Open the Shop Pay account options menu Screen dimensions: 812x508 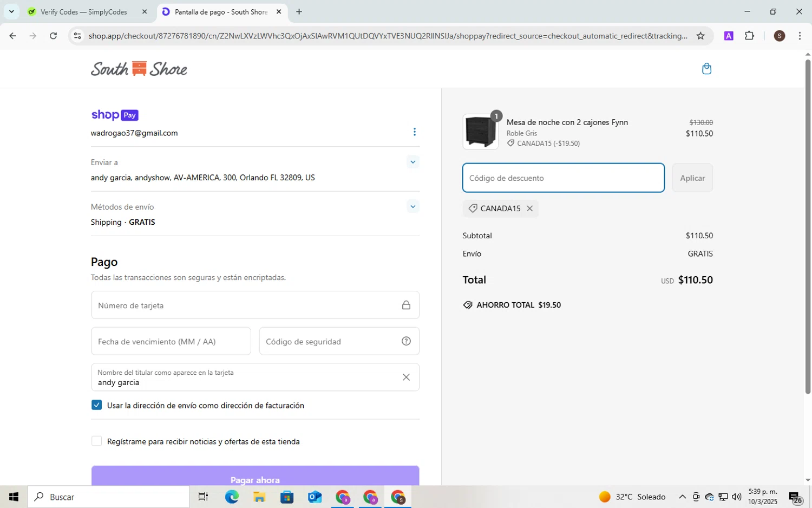click(415, 132)
